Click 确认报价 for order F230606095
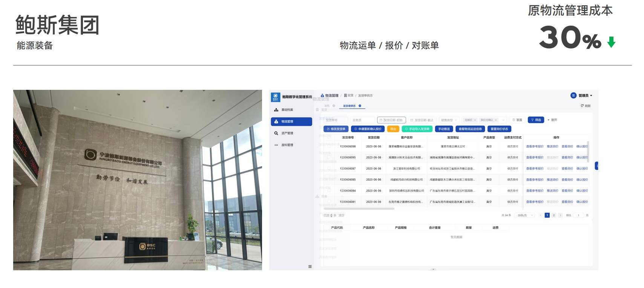The height and width of the screenshot is (288, 644). (x=582, y=157)
